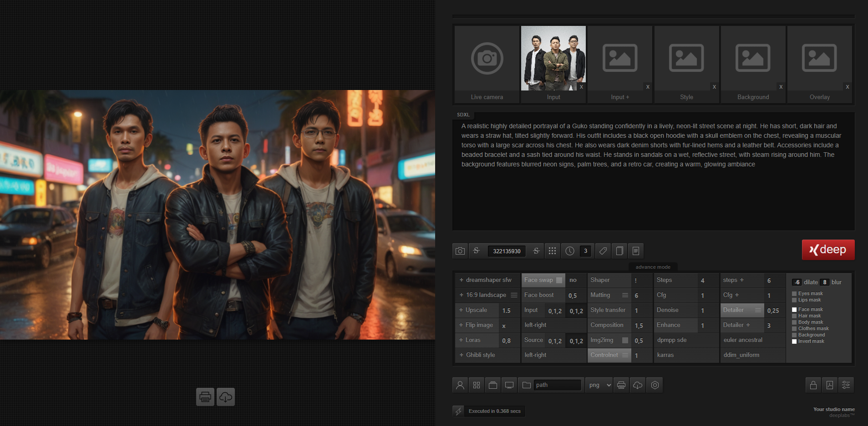
Task: Enable the Body mask checkbox
Action: click(x=794, y=322)
